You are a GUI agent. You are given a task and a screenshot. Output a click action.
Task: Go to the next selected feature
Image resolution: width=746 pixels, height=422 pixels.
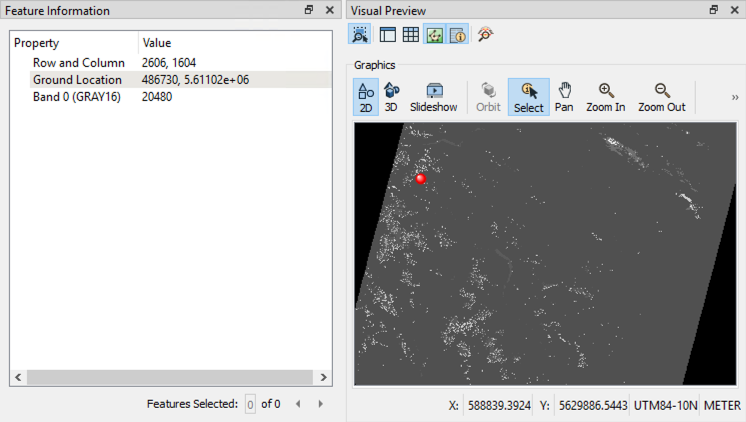click(320, 404)
